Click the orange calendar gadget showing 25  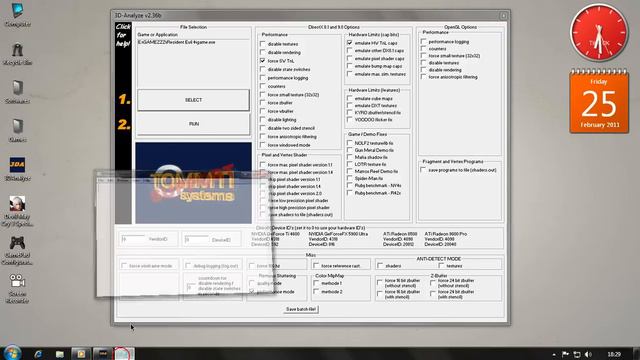(x=599, y=101)
